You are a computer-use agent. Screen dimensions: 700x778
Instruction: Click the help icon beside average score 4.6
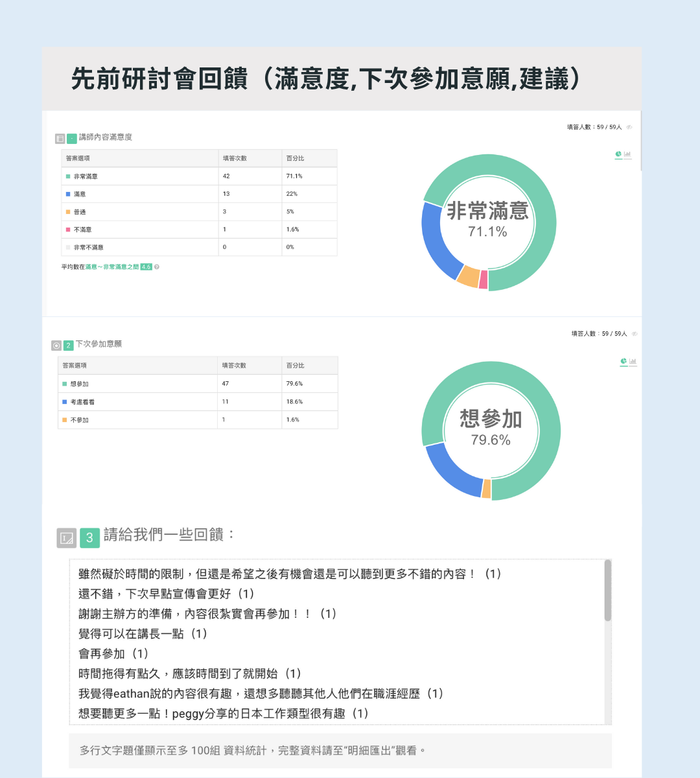(157, 267)
